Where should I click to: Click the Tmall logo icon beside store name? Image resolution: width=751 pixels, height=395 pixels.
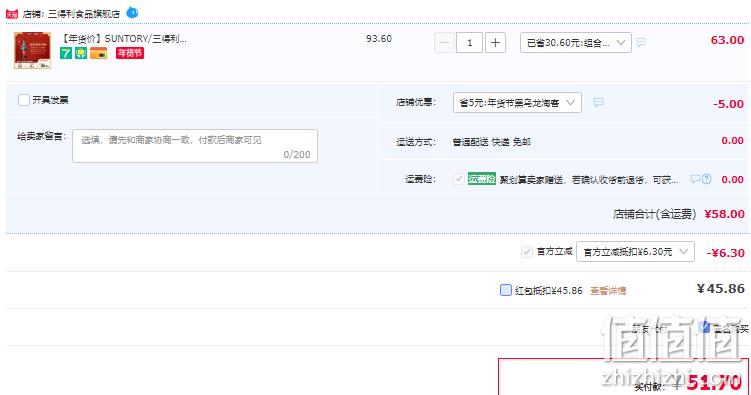tap(12, 14)
